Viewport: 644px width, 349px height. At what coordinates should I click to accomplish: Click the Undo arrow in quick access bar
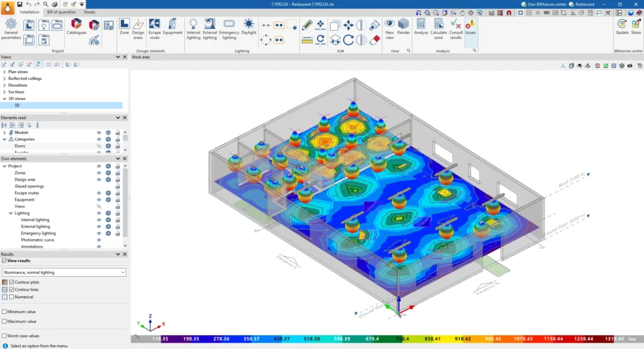tap(28, 4)
